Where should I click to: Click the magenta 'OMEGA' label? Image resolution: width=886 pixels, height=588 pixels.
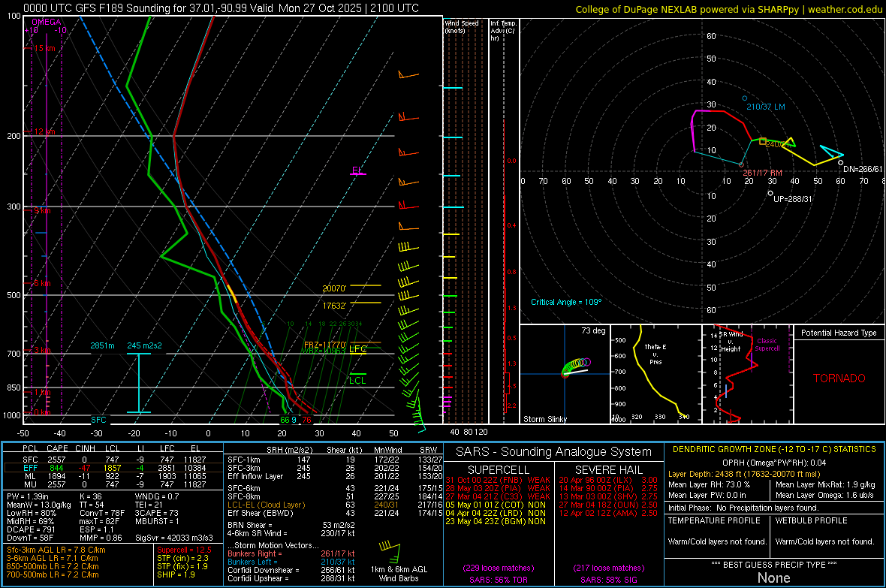(x=46, y=22)
